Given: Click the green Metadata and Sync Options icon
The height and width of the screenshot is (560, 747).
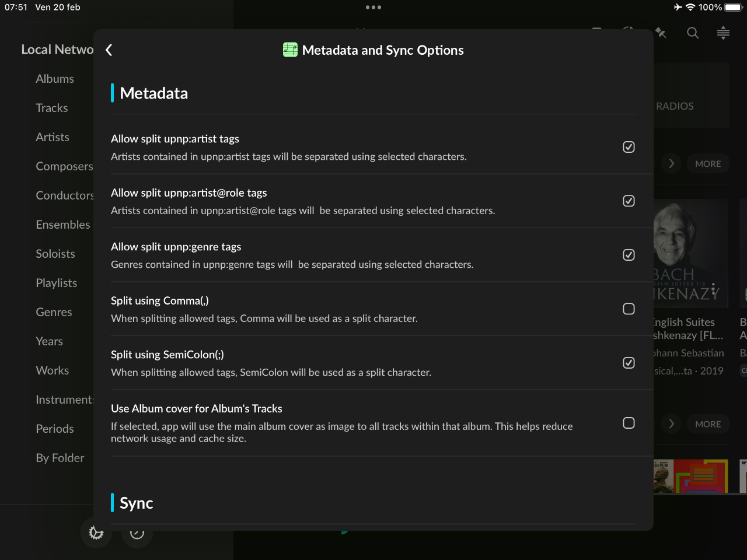Looking at the screenshot, I should point(290,50).
